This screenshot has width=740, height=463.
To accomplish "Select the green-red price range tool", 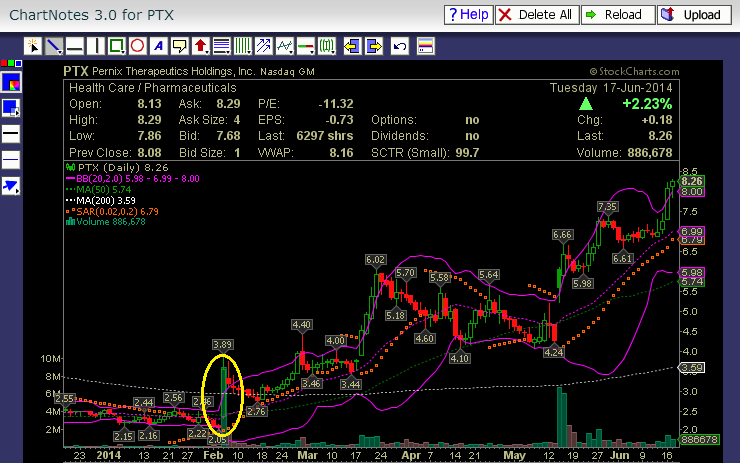I will (x=306, y=46).
